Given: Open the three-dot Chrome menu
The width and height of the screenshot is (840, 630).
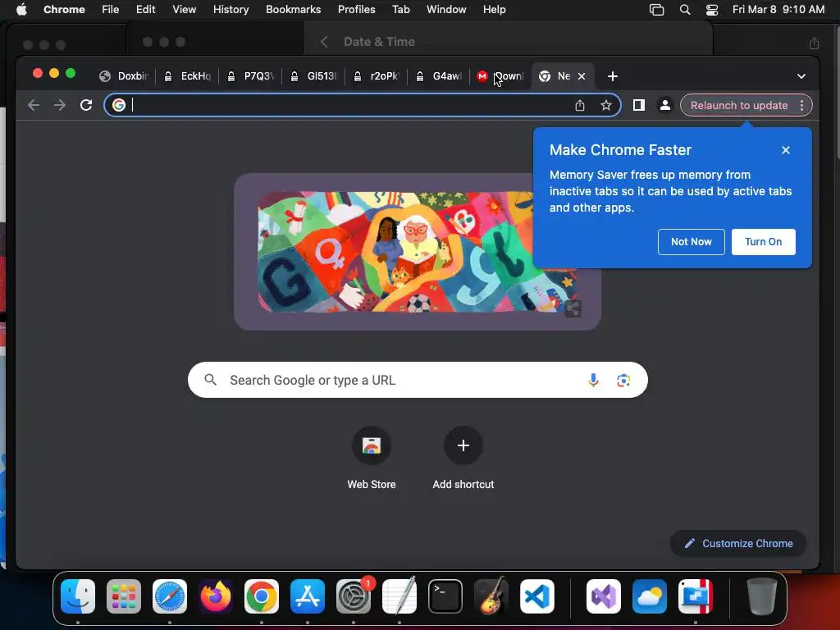Looking at the screenshot, I should point(801,105).
